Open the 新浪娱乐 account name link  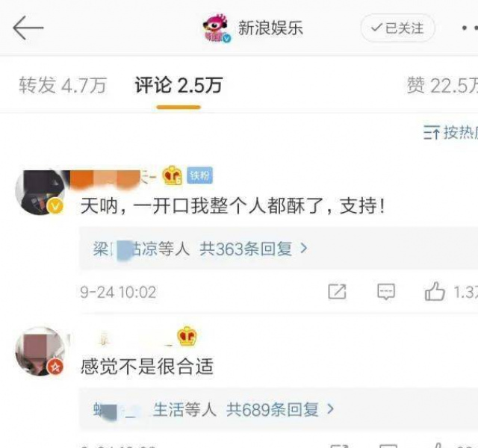pos(270,28)
